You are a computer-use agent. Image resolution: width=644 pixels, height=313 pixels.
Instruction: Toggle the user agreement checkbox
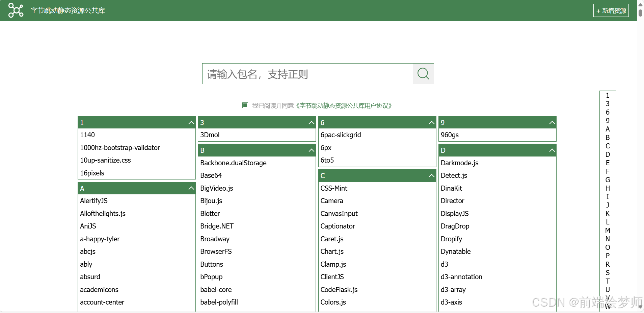click(245, 105)
